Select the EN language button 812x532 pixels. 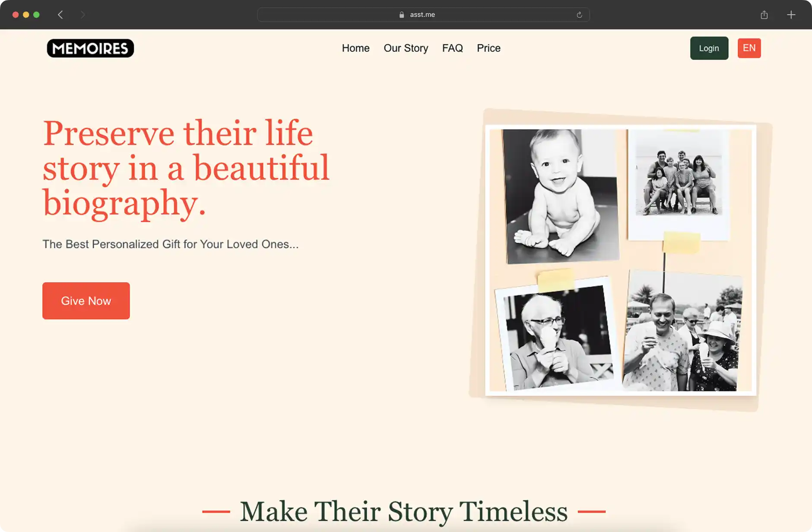[x=749, y=48]
